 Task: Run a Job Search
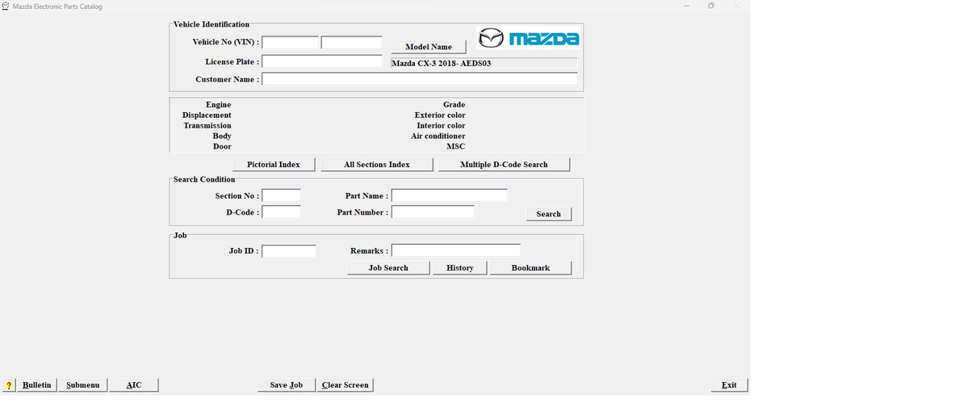pyautogui.click(x=388, y=268)
